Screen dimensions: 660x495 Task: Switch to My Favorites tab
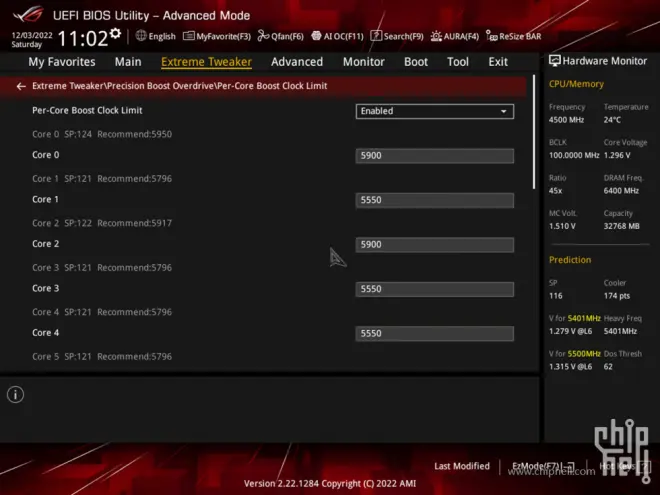(62, 62)
